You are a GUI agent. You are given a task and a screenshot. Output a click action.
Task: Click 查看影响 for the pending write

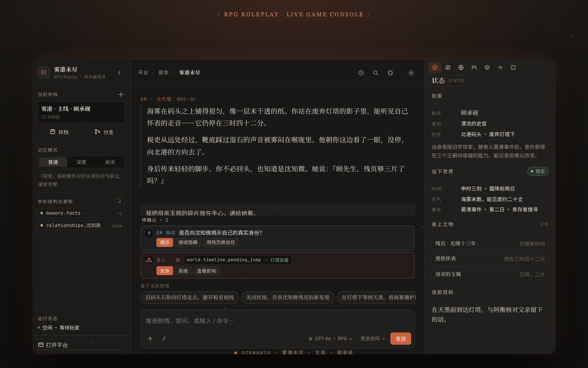click(207, 271)
